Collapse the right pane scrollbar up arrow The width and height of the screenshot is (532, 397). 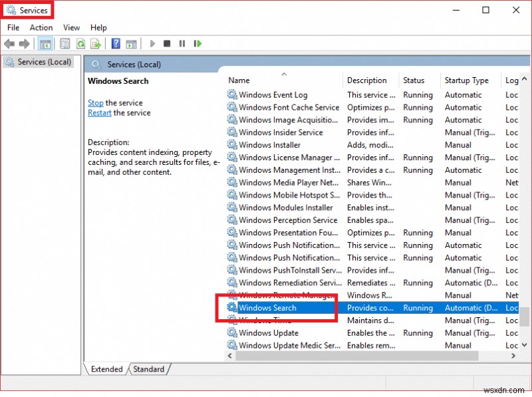tap(525, 78)
